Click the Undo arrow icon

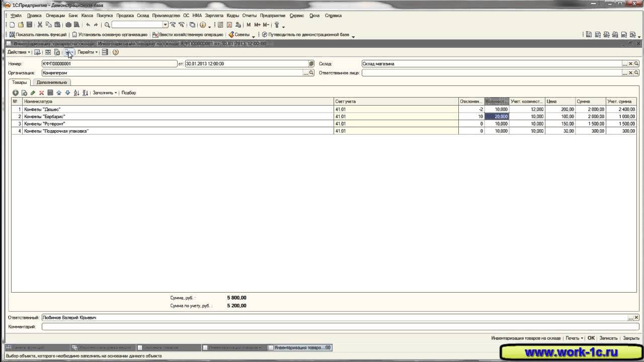[88, 25]
